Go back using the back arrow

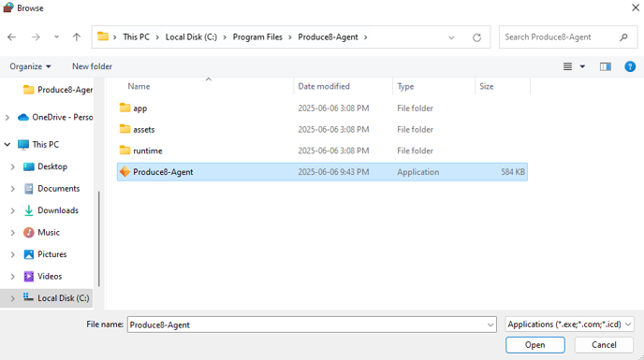(x=11, y=37)
